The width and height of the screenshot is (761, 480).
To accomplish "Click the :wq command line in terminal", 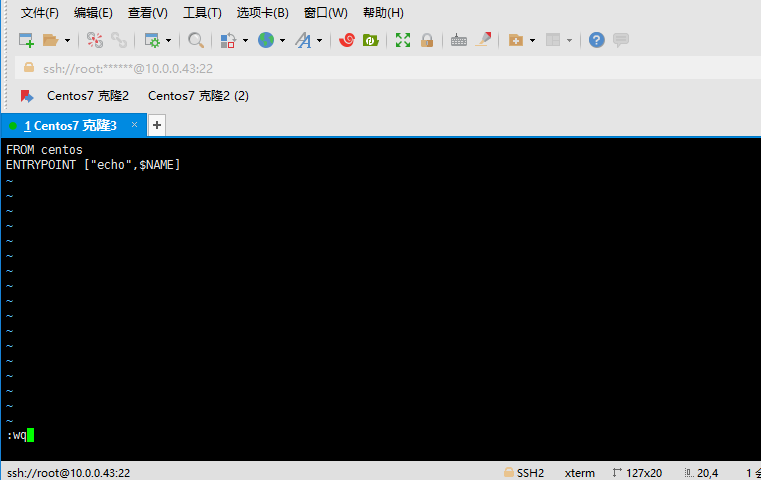I will [x=20, y=435].
